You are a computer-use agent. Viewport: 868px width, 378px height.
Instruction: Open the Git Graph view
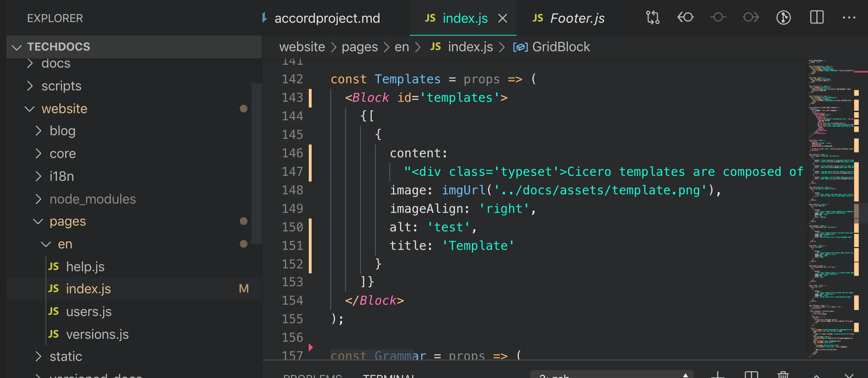pyautogui.click(x=784, y=17)
